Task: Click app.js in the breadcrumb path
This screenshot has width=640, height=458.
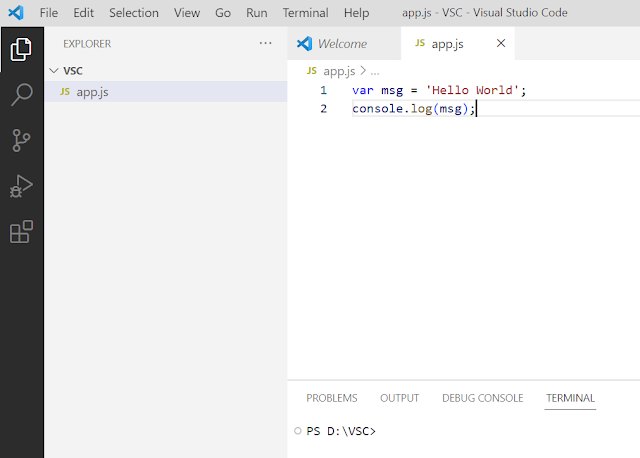Action: coord(339,71)
